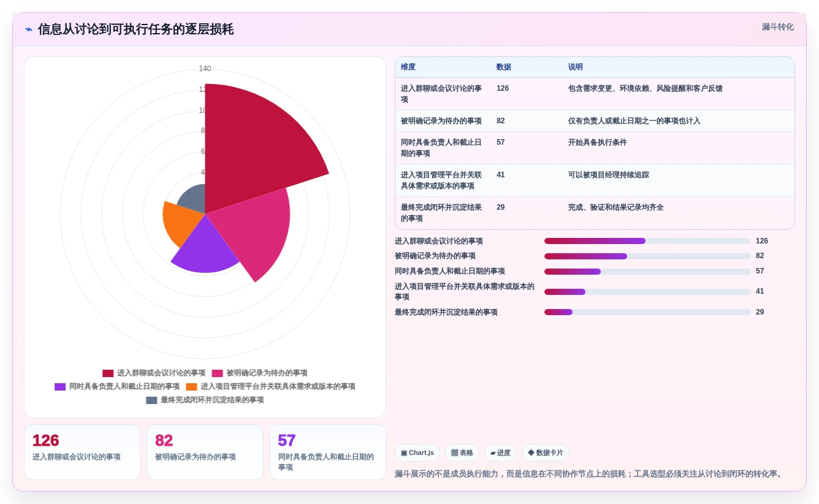
Task: Click table text 仅有负责人或截止日期之一的事项也计入
Action: [634, 121]
